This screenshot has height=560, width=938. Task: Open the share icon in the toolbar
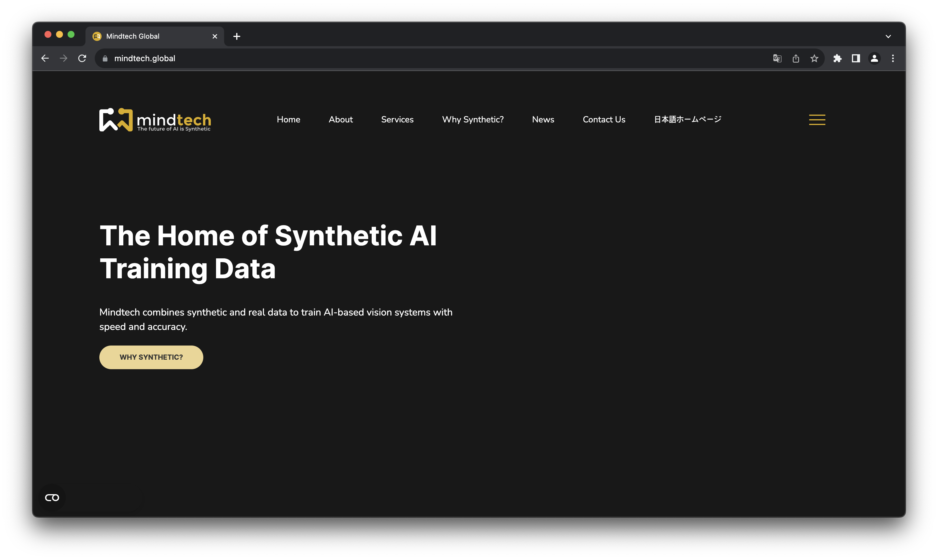click(x=796, y=58)
